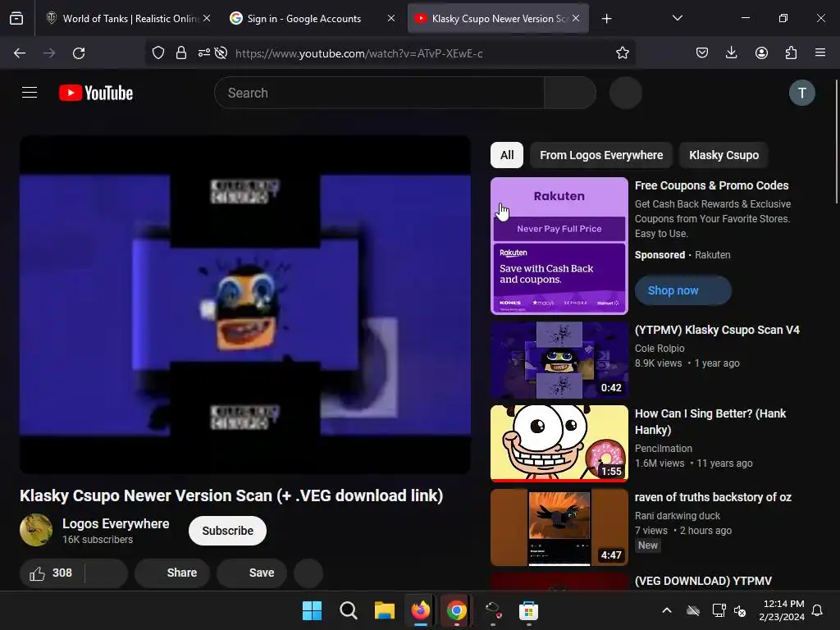Open the Klasky Csupo Scan V4 thumbnail

559,360
